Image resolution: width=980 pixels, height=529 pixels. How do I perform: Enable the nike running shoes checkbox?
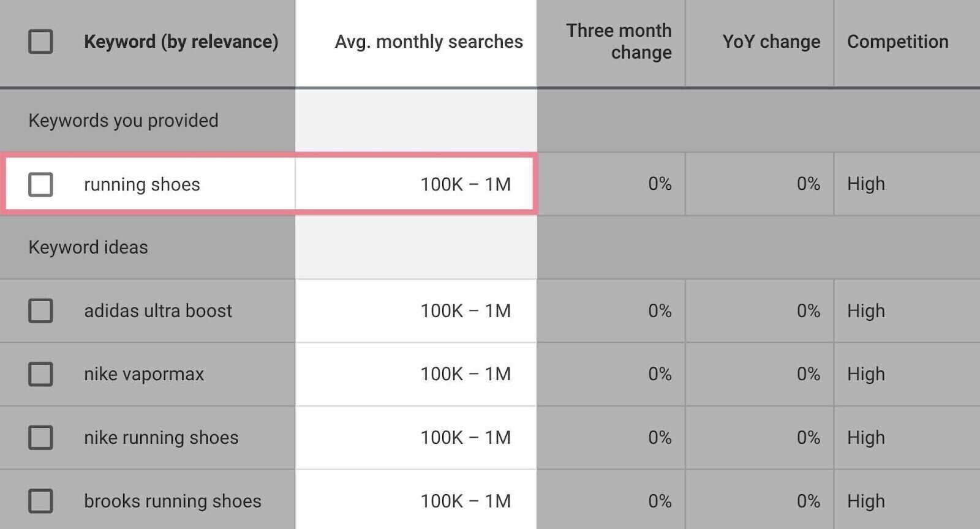(x=40, y=438)
